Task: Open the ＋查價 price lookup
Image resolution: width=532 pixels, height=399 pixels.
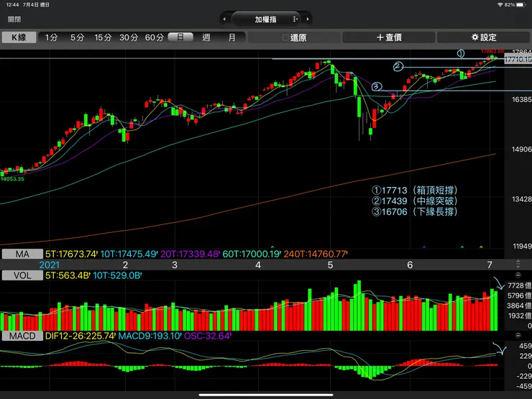Action: pyautogui.click(x=389, y=37)
